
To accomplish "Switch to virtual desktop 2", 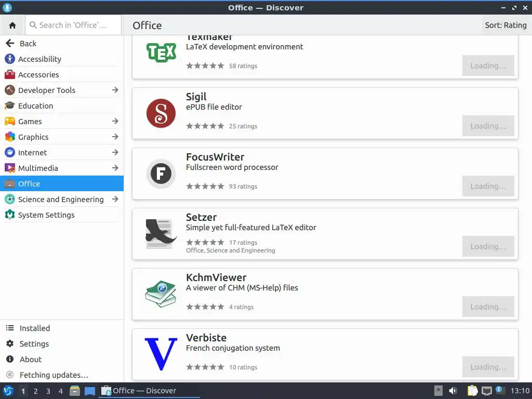I will (36, 391).
